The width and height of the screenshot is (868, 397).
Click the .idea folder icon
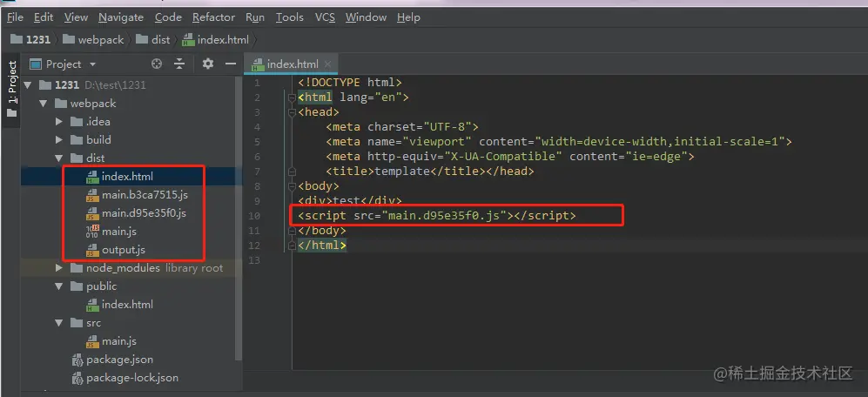pyautogui.click(x=77, y=122)
